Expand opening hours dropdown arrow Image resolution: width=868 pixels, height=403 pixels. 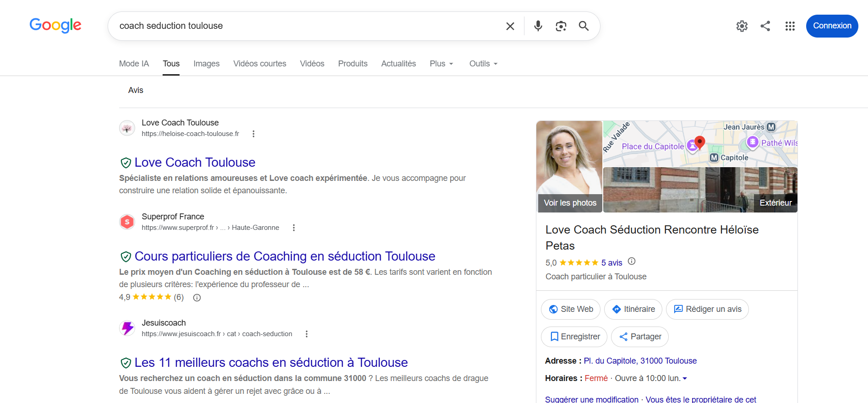click(685, 379)
